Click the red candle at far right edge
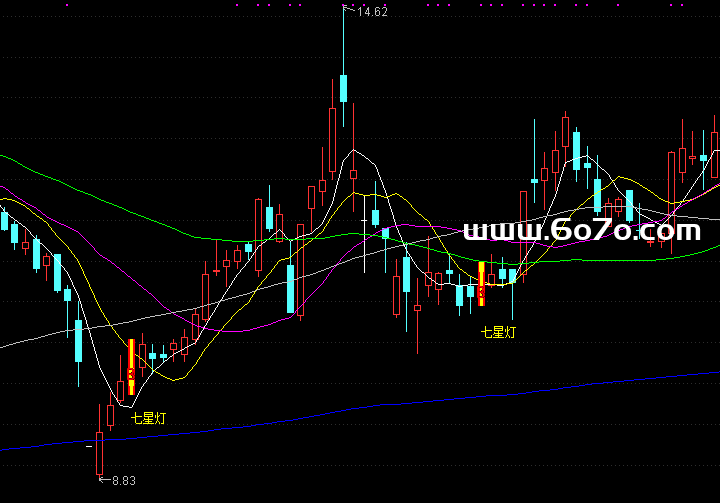Image resolution: width=720 pixels, height=503 pixels. 716,151
